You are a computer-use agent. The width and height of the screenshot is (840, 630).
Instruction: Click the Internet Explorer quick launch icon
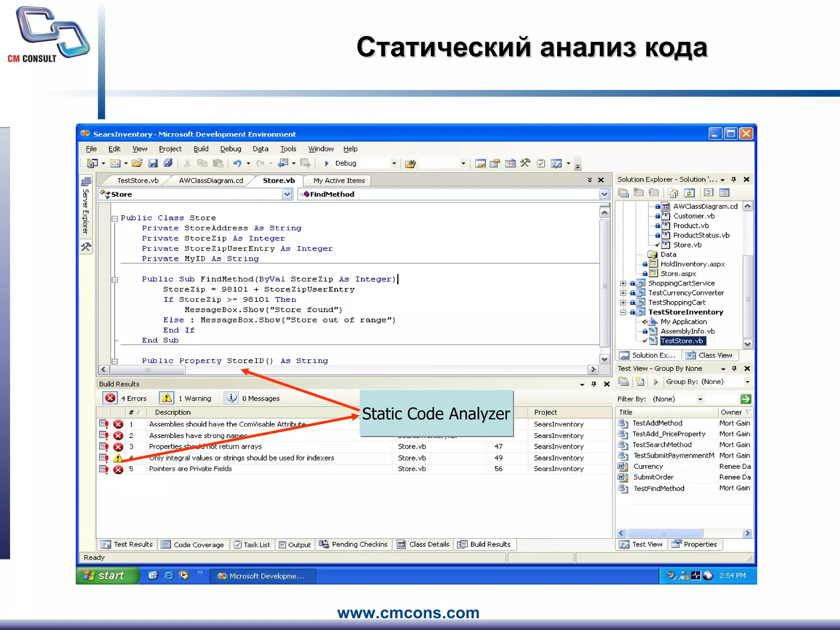point(169,575)
